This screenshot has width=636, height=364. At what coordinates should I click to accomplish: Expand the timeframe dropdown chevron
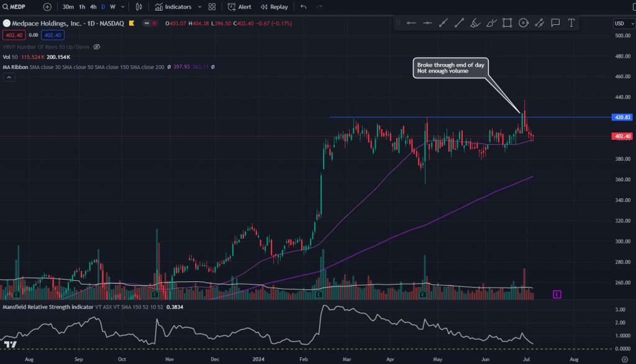[122, 7]
